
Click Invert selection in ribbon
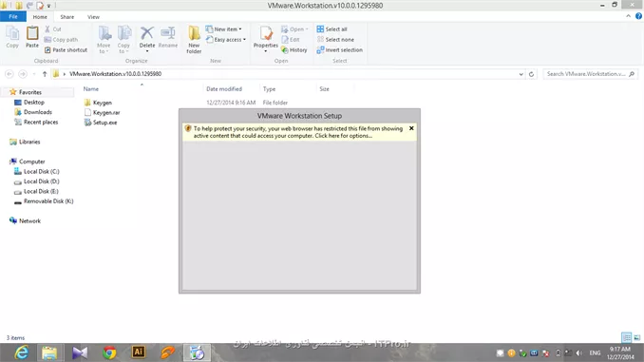click(340, 49)
